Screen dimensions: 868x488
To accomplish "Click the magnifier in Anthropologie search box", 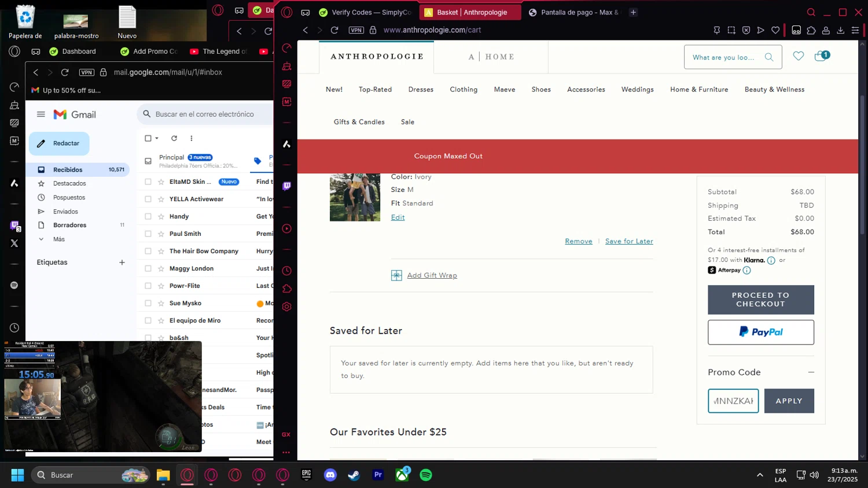I will click(x=769, y=57).
